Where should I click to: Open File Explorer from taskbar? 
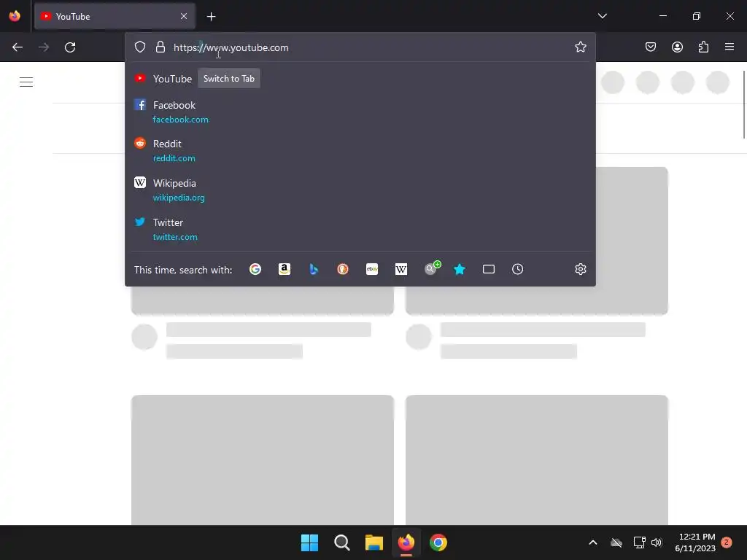point(374,542)
